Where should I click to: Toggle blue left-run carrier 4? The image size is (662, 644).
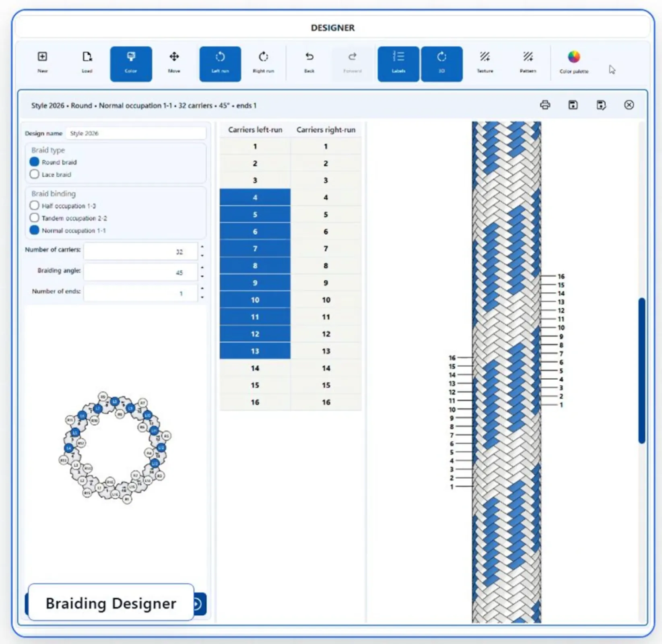pos(255,198)
